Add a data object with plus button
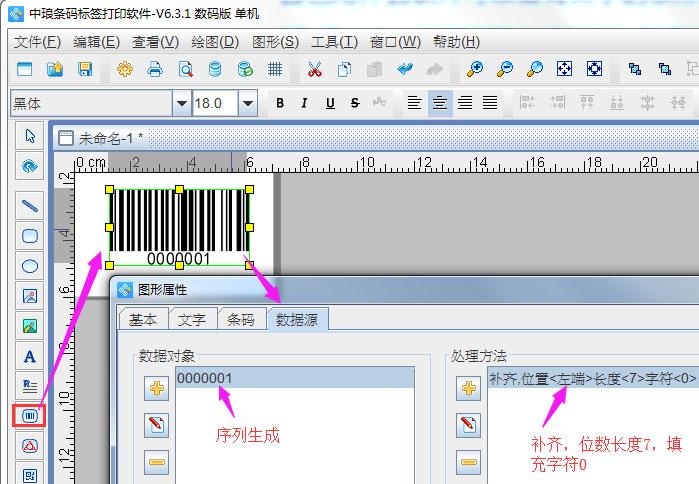The image size is (699, 484). (x=156, y=389)
